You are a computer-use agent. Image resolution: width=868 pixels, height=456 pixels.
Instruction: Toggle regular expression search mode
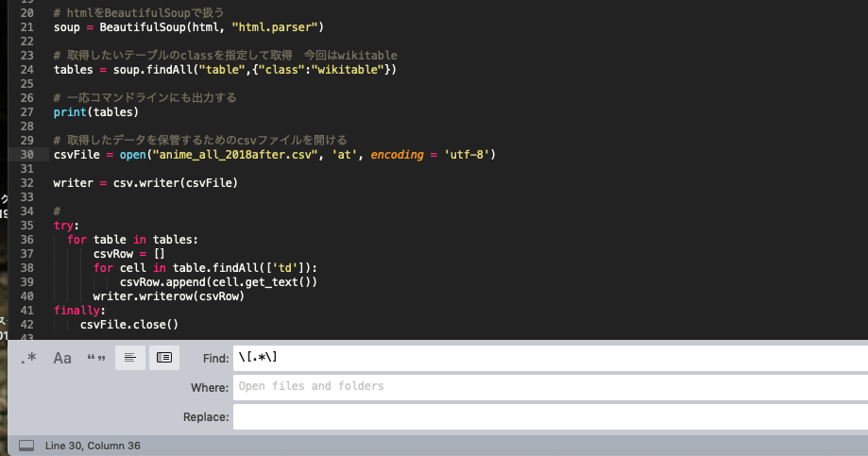tap(28, 358)
